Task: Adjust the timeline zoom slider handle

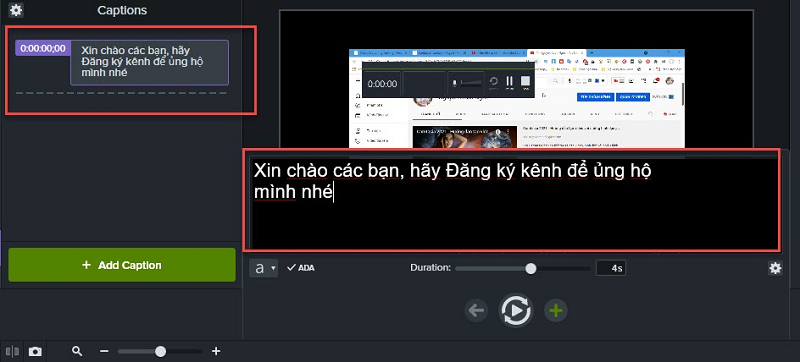Action: tap(160, 351)
